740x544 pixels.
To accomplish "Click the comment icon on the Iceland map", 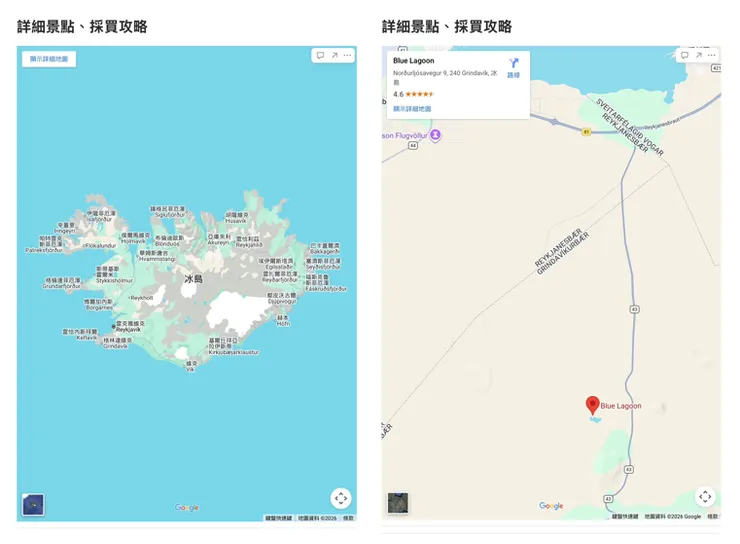I will pyautogui.click(x=320, y=55).
